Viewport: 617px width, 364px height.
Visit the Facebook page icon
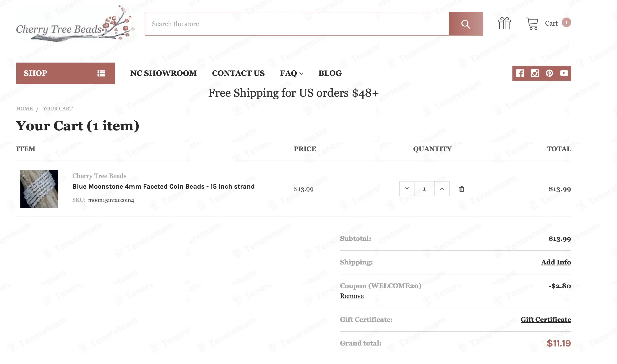tap(520, 73)
